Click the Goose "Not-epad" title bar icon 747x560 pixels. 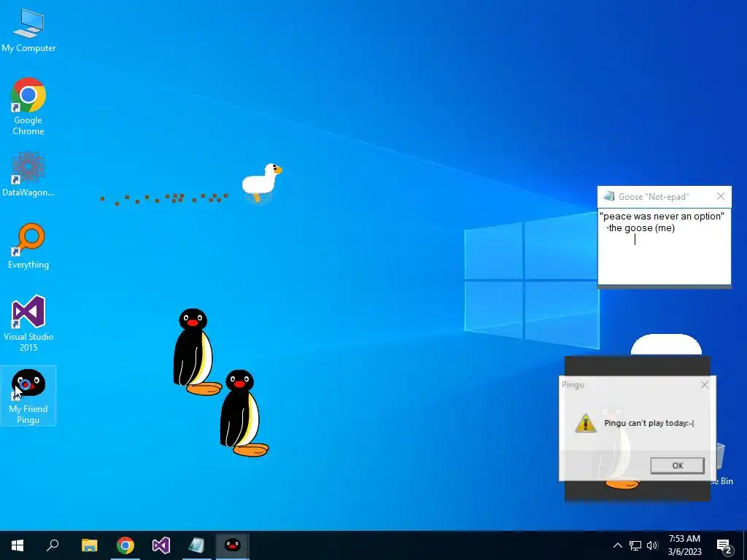pos(609,196)
